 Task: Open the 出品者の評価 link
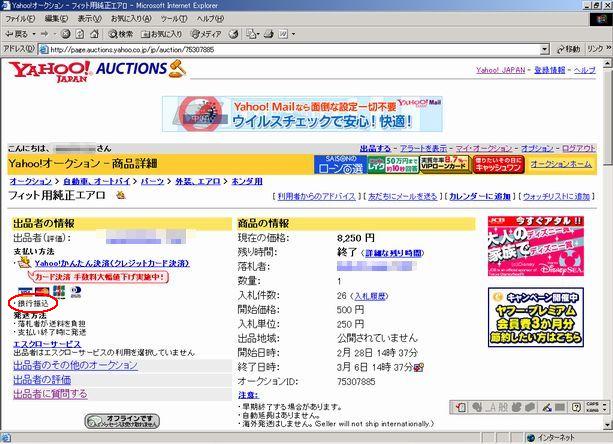point(42,380)
